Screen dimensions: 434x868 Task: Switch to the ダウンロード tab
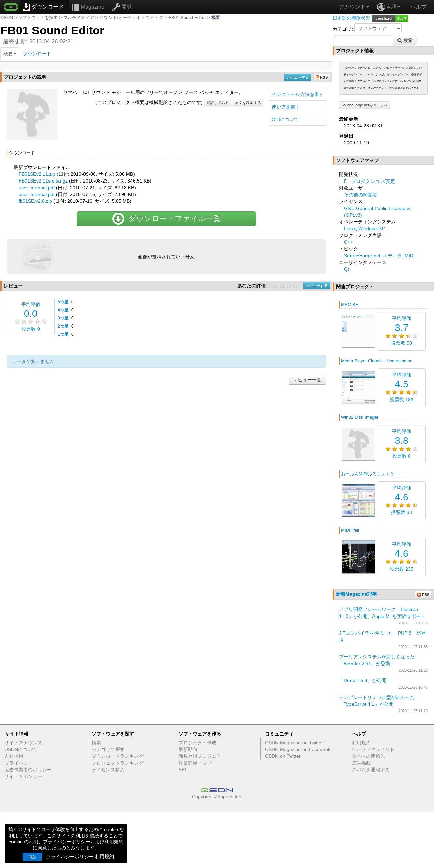(37, 54)
